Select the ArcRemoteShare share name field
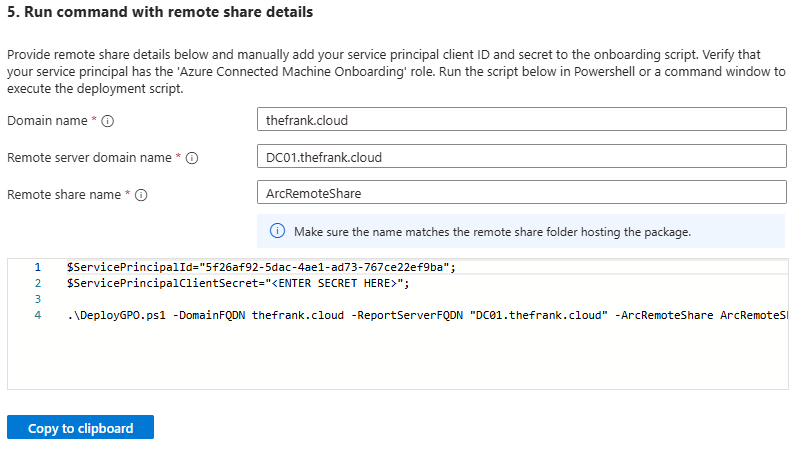809x452 pixels. [x=520, y=194]
